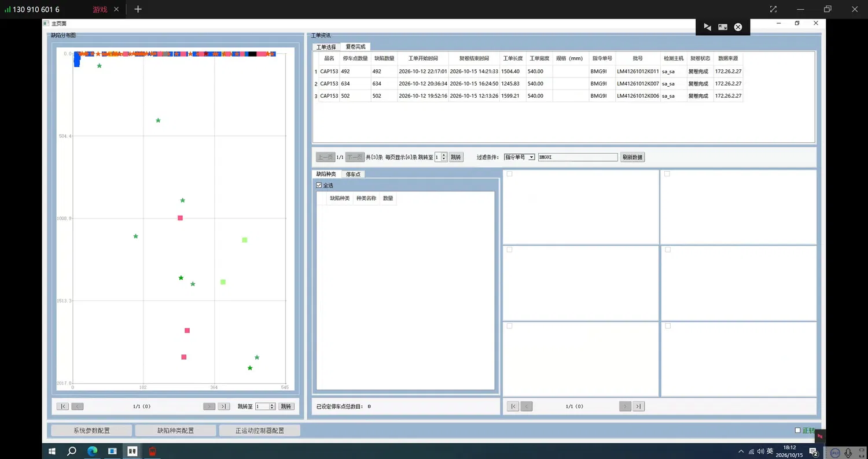Open 正运动控制器配置 settings
868x459 pixels.
[x=260, y=431]
